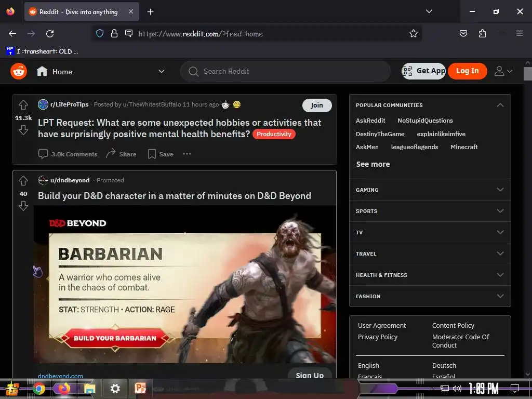Click the Get App button
The height and width of the screenshot is (399, 532).
(423, 71)
